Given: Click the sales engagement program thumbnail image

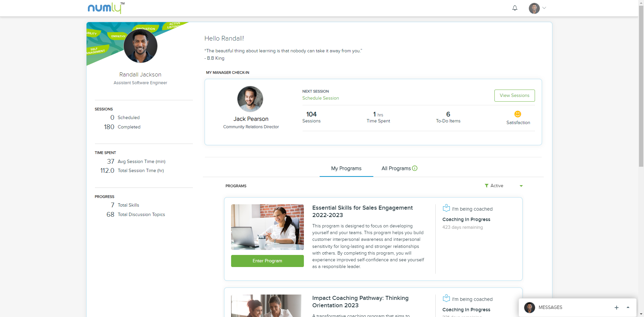Looking at the screenshot, I should coord(267,227).
